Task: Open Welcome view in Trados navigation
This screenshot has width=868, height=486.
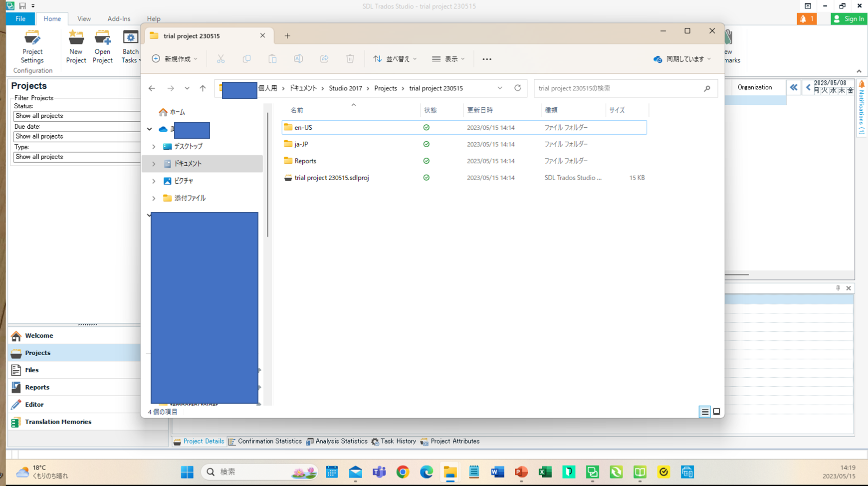Action: tap(74, 336)
